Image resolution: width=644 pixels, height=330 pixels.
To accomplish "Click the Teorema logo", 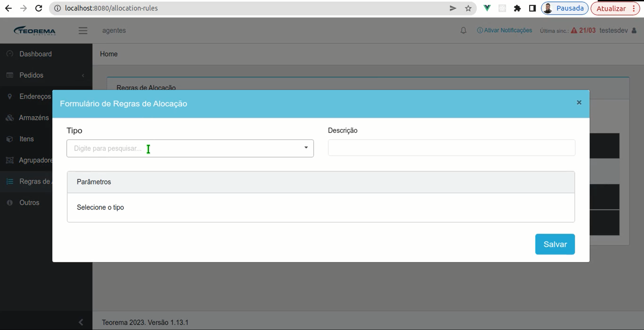I will (x=35, y=30).
